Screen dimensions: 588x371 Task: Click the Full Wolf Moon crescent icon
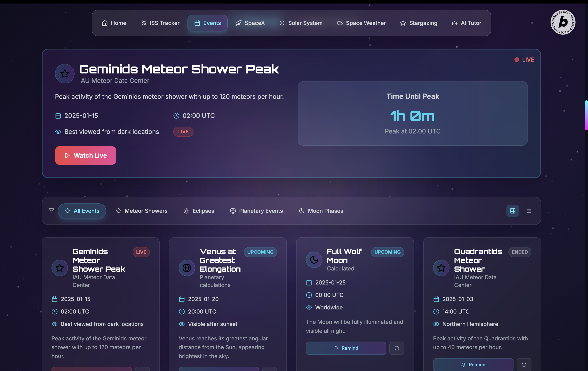coord(314,260)
